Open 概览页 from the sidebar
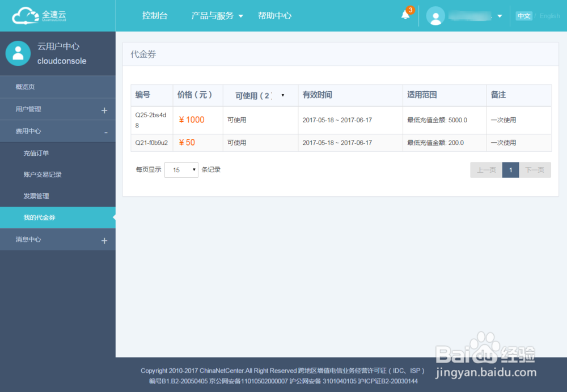Image resolution: width=567 pixels, height=392 pixels. (x=26, y=87)
